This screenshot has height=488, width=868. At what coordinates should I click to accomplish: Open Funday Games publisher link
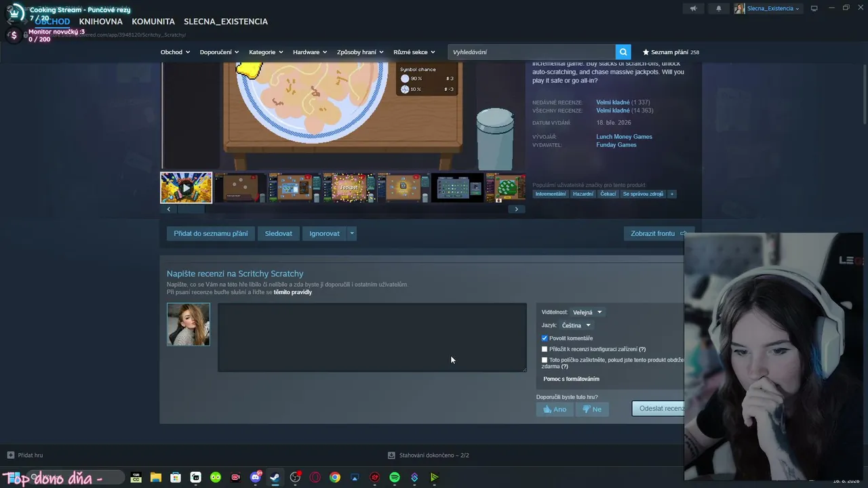tap(616, 145)
